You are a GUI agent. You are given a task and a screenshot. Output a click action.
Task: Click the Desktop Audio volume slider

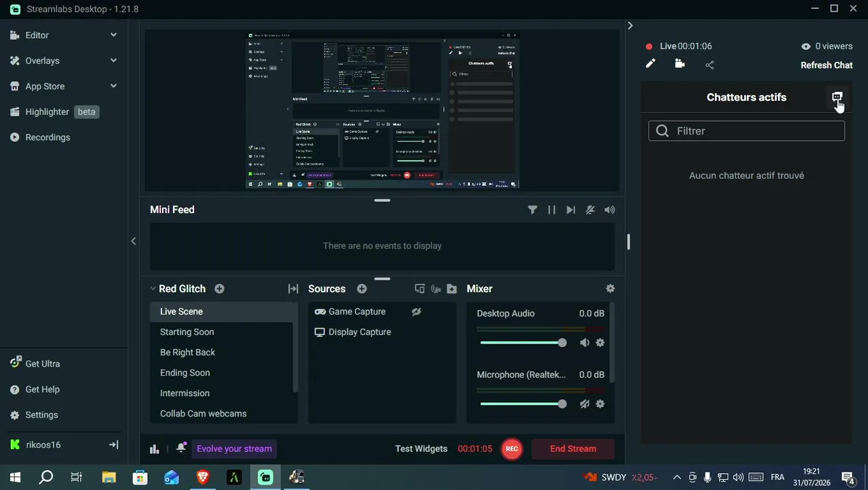523,342
